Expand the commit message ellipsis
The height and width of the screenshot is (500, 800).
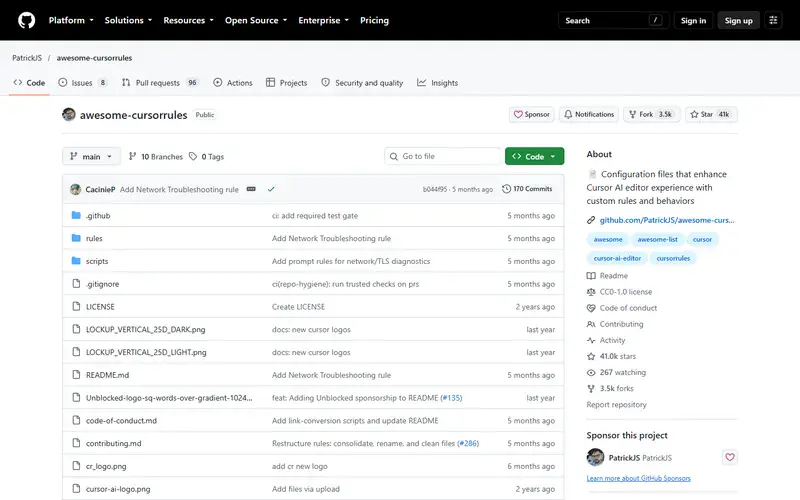click(251, 189)
